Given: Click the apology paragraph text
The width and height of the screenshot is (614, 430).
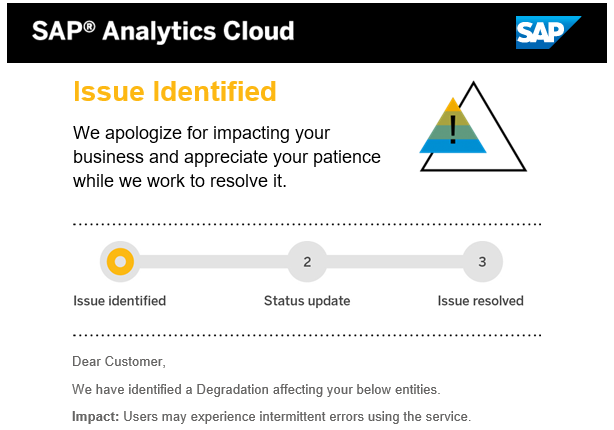Looking at the screenshot, I should coord(227,157).
